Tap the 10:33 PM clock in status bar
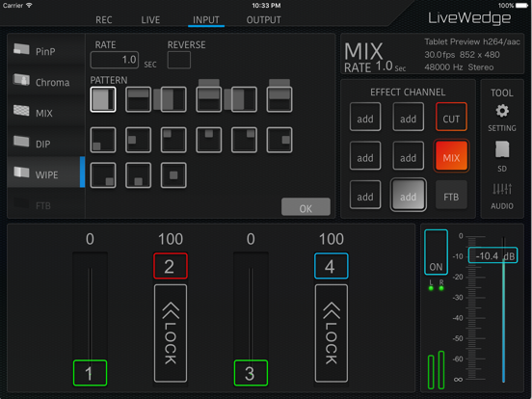The image size is (532, 399). [x=266, y=5]
